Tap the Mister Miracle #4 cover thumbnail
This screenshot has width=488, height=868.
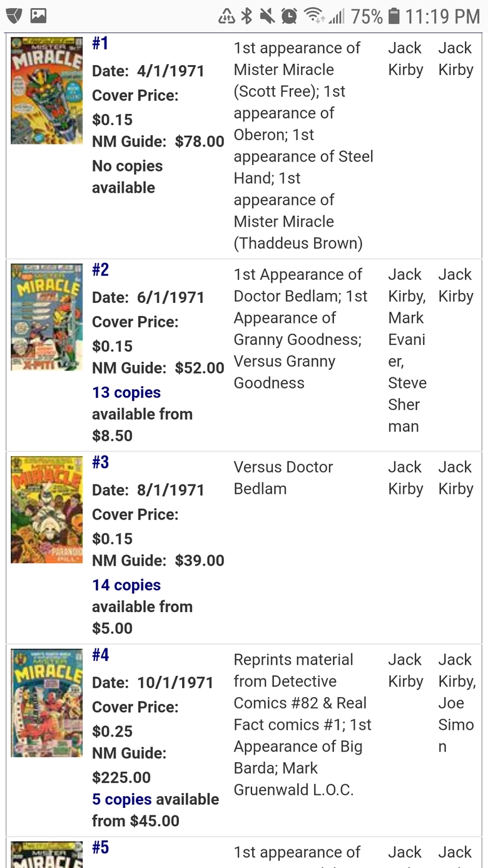[x=47, y=703]
